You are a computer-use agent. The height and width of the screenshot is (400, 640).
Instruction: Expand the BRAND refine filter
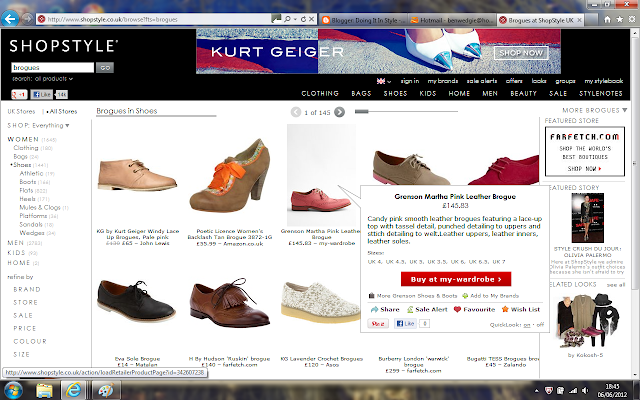pos(27,289)
